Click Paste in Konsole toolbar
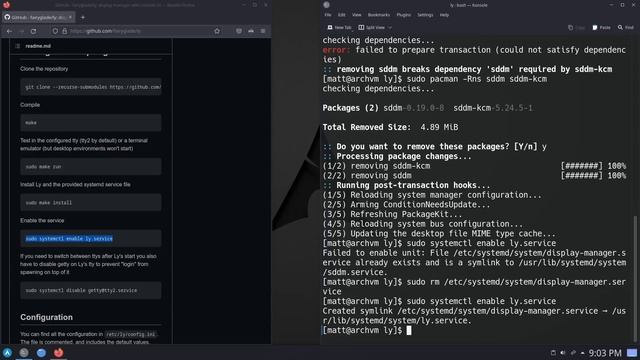 [602, 27]
